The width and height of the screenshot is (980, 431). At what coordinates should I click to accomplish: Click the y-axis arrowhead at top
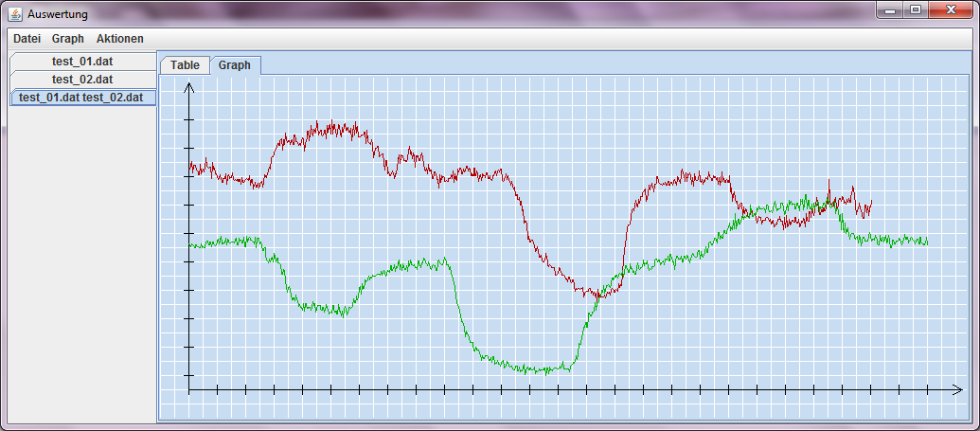pyautogui.click(x=189, y=86)
